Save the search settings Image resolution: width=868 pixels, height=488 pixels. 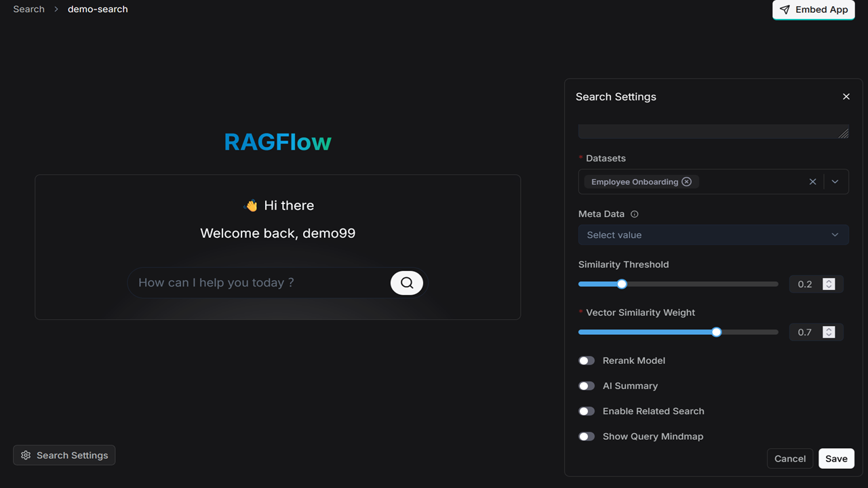pos(836,459)
